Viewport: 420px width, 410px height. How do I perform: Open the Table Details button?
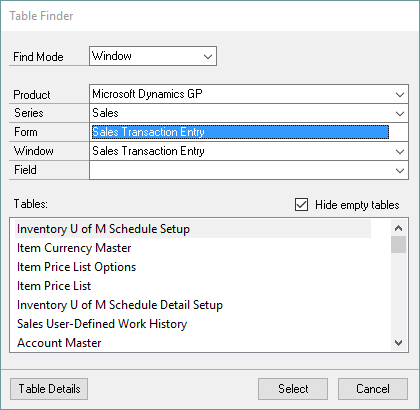pos(49,389)
